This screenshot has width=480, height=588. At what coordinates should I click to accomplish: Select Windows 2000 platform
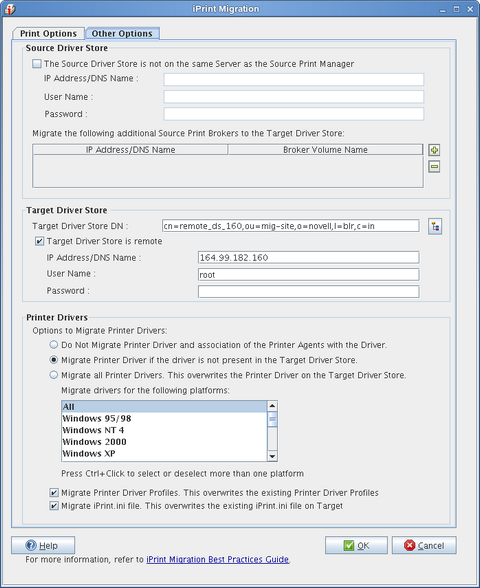point(164,441)
